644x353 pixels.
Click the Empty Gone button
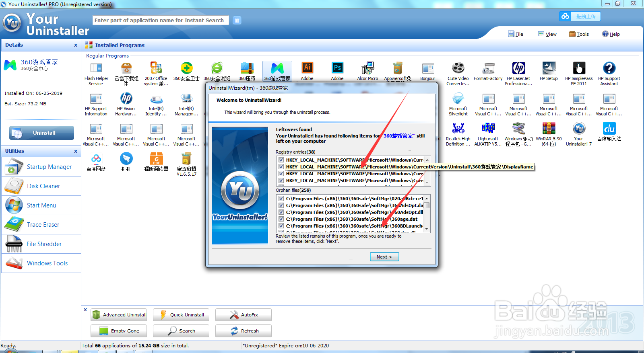click(119, 331)
